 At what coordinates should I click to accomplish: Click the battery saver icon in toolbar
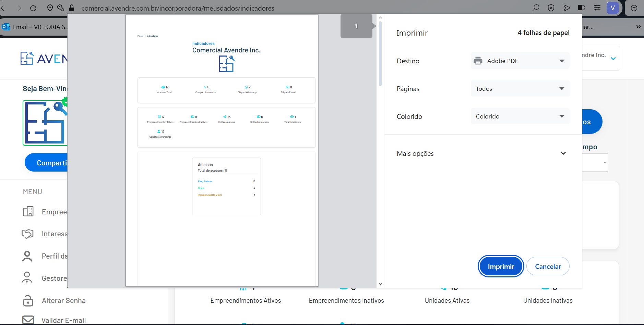(x=582, y=8)
